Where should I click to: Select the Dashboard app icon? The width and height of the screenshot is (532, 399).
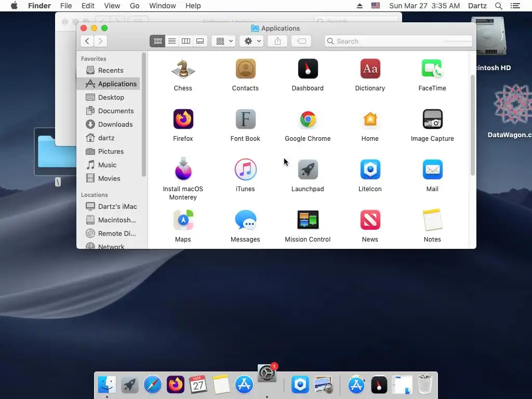[x=308, y=69]
